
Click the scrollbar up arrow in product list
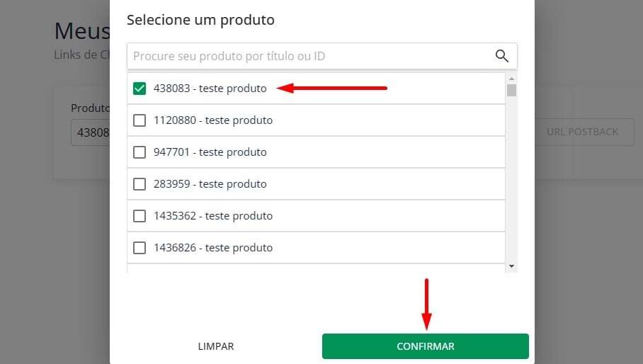pos(512,77)
